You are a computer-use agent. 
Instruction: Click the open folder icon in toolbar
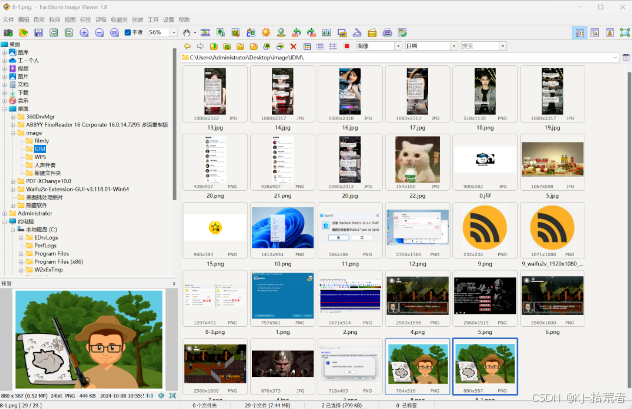tap(23, 33)
